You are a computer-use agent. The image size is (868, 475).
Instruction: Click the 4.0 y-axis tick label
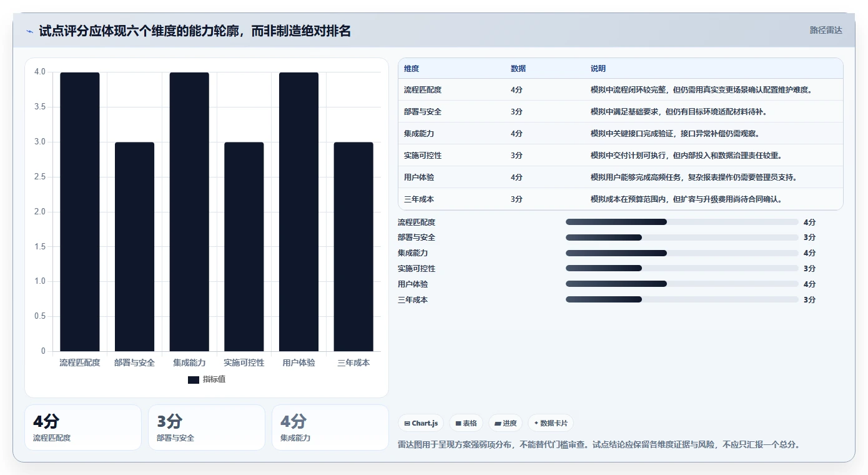pos(40,72)
